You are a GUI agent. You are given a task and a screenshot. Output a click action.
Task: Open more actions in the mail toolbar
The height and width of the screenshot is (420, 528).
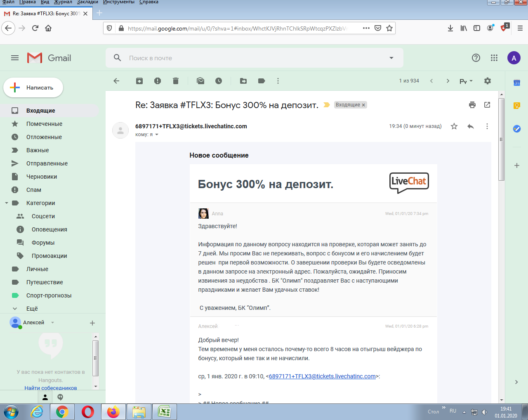pos(278,81)
